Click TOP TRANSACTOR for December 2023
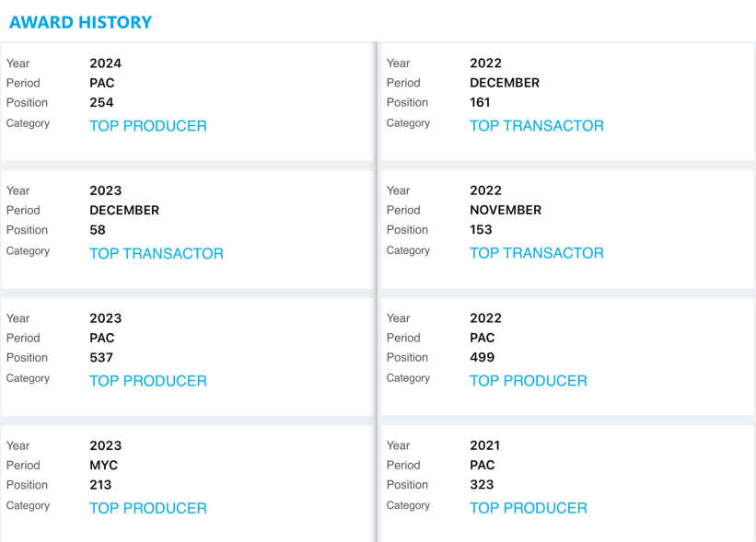 pos(156,253)
